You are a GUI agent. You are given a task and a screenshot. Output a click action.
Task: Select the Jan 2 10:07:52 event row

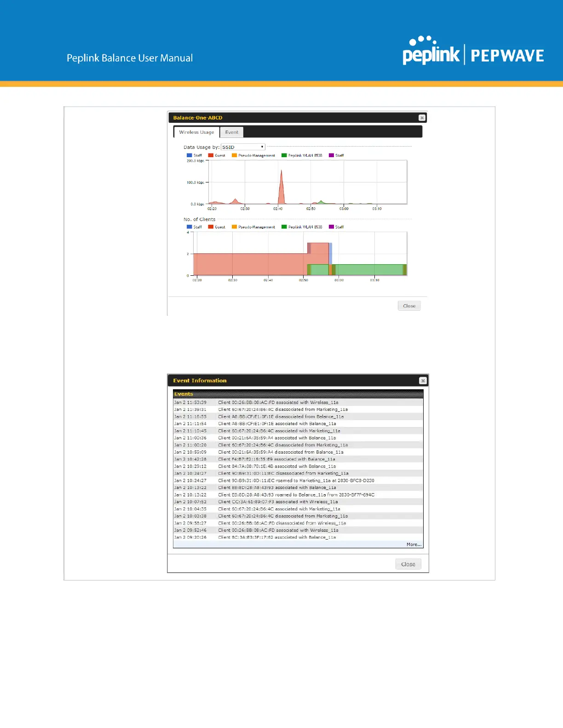tap(298, 502)
